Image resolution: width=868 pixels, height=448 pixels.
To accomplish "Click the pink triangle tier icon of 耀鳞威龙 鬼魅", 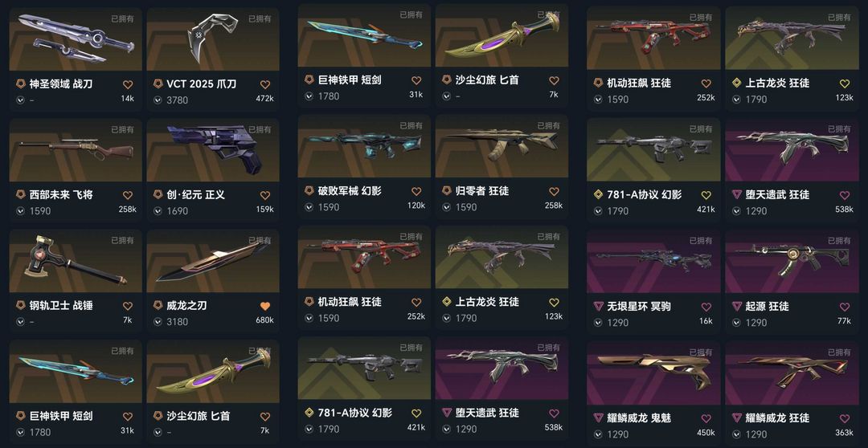I will pos(598,417).
